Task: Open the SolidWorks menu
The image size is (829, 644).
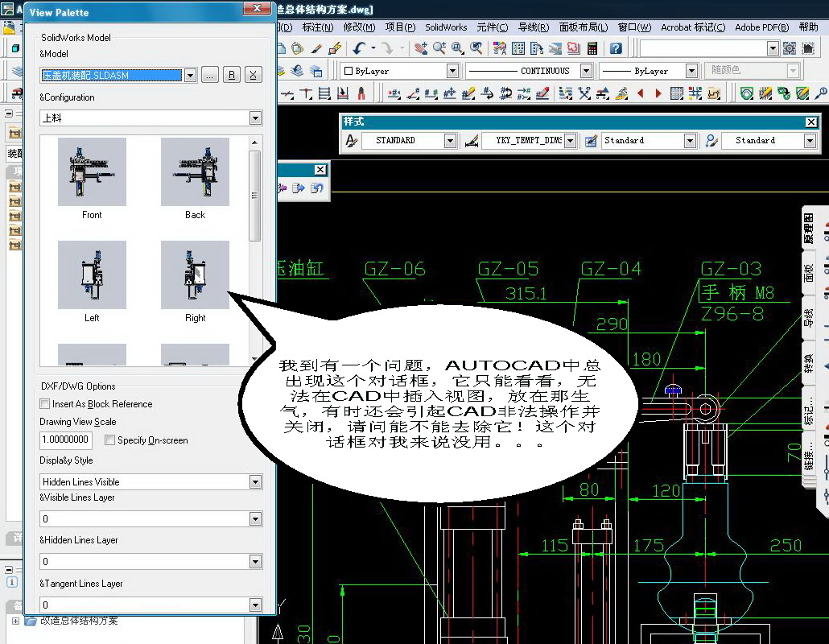Action: click(446, 27)
